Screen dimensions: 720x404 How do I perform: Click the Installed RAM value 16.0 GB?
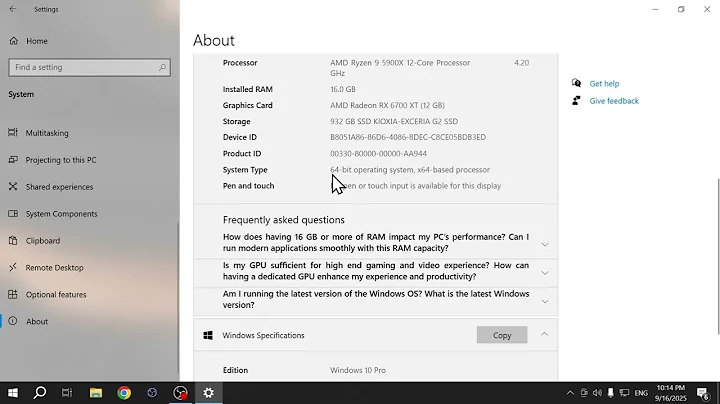[x=343, y=90]
